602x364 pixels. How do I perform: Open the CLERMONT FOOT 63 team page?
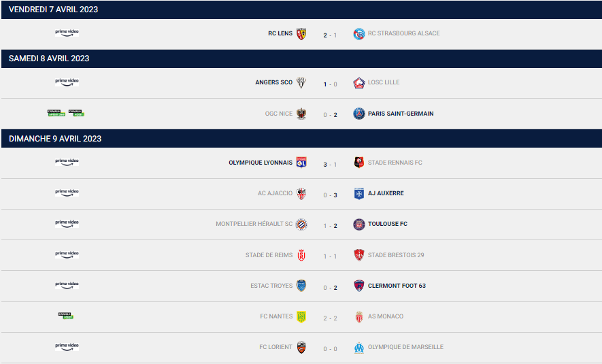(x=397, y=286)
